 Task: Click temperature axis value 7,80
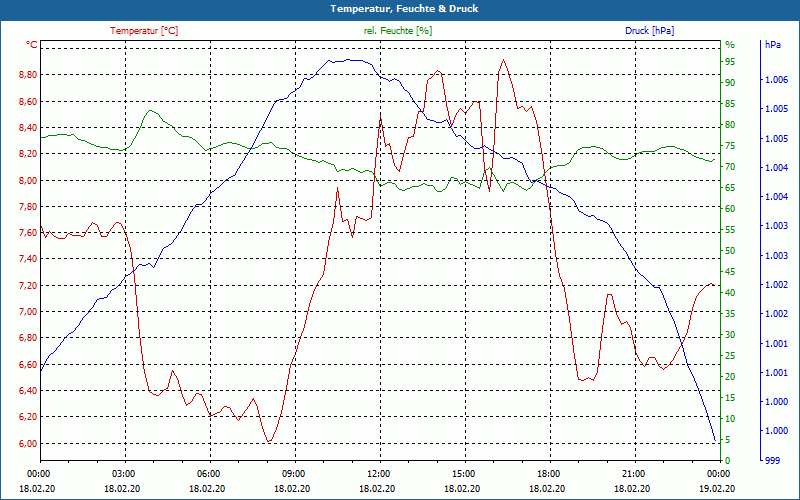[28, 207]
